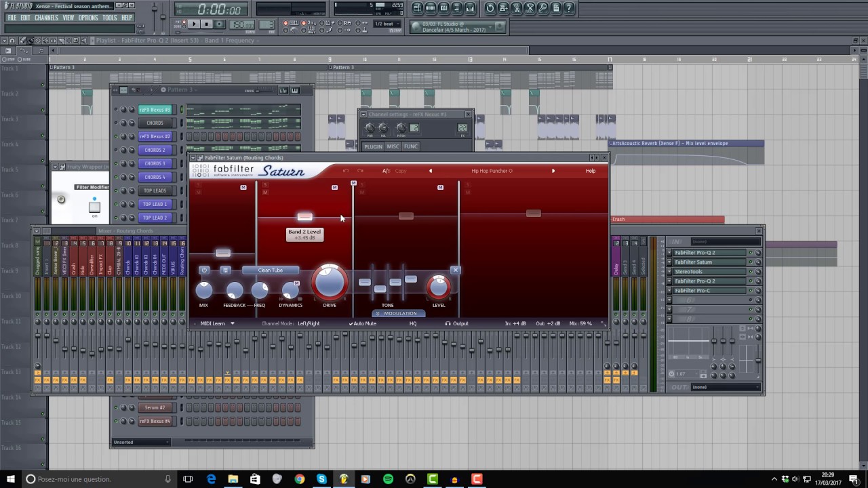The width and height of the screenshot is (868, 488).
Task: Open the MIDI Learn dropdown arrow
Action: pyautogui.click(x=233, y=323)
